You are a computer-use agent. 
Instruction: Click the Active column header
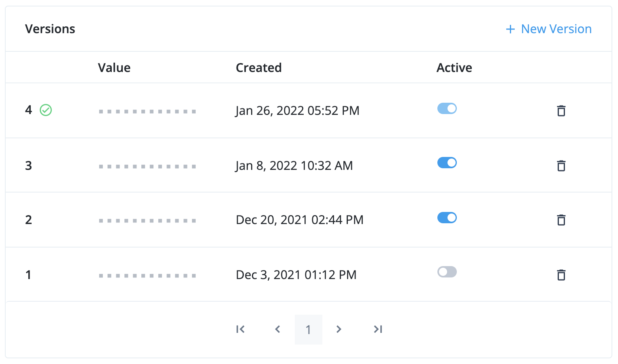tap(454, 68)
